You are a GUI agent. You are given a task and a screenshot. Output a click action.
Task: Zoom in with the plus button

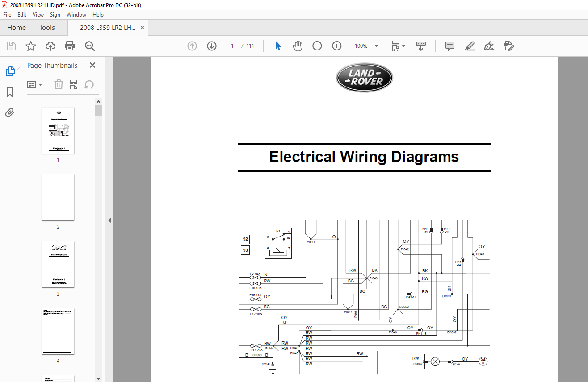[x=337, y=46]
